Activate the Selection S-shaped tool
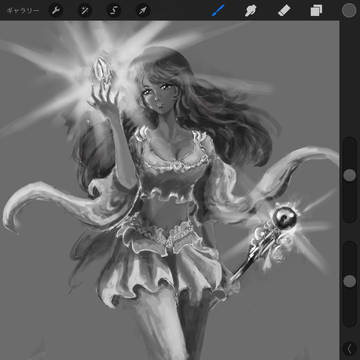The height and width of the screenshot is (360, 360). [114, 11]
